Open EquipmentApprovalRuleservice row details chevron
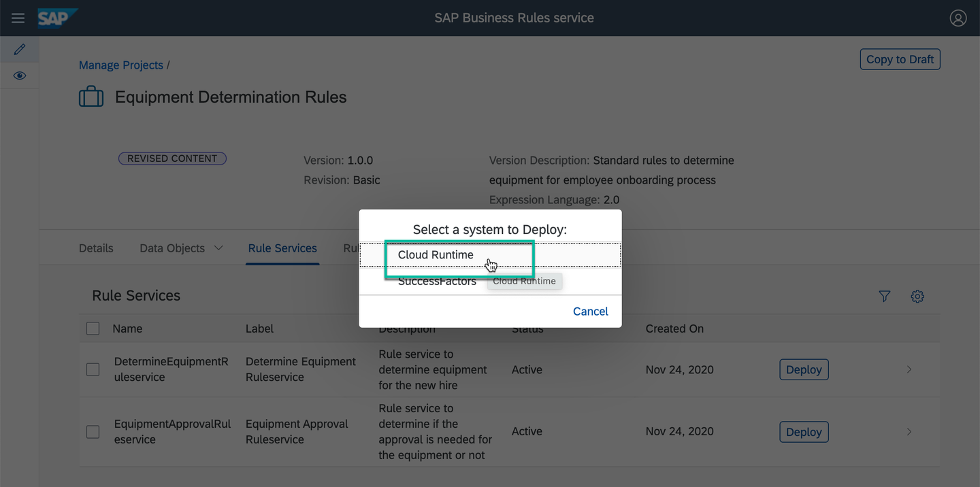This screenshot has width=980, height=487. (909, 431)
